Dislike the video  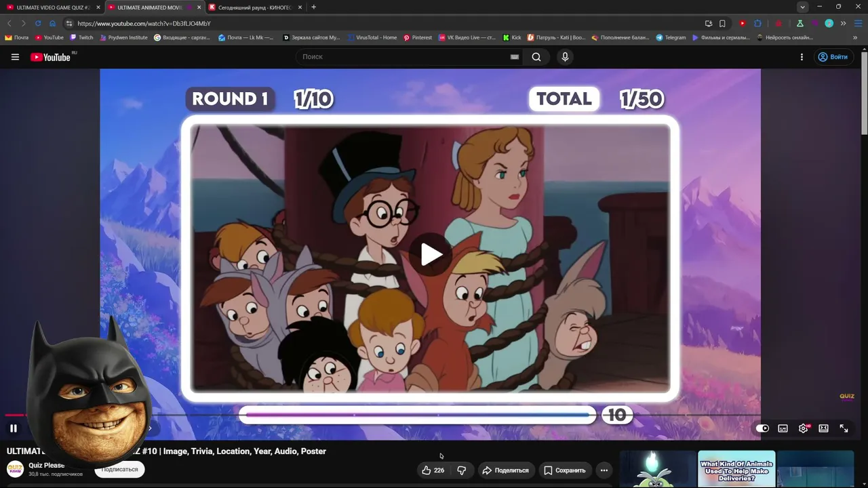(462, 470)
